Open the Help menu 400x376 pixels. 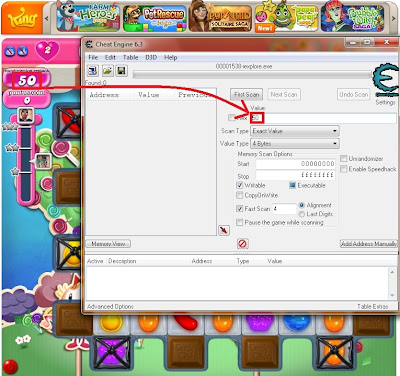pyautogui.click(x=170, y=57)
